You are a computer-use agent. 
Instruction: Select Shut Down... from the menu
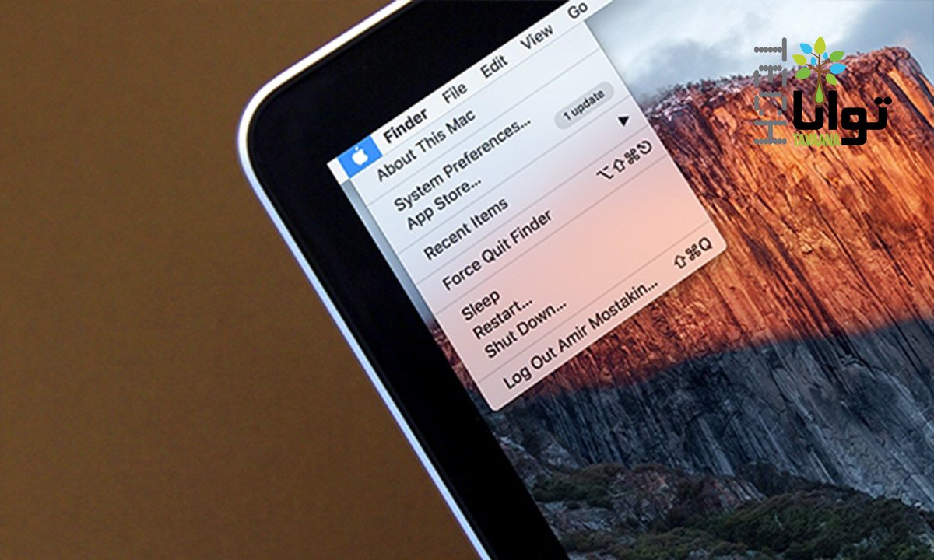tap(526, 330)
